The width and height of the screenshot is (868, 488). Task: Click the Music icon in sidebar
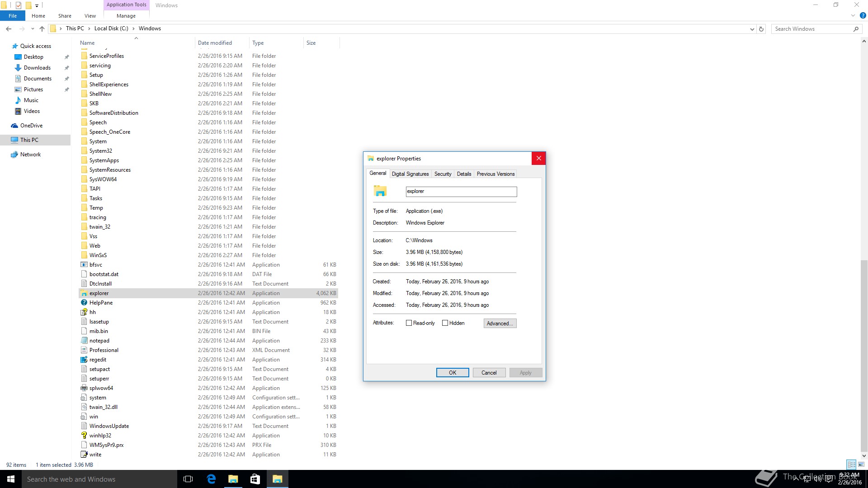pyautogui.click(x=18, y=100)
